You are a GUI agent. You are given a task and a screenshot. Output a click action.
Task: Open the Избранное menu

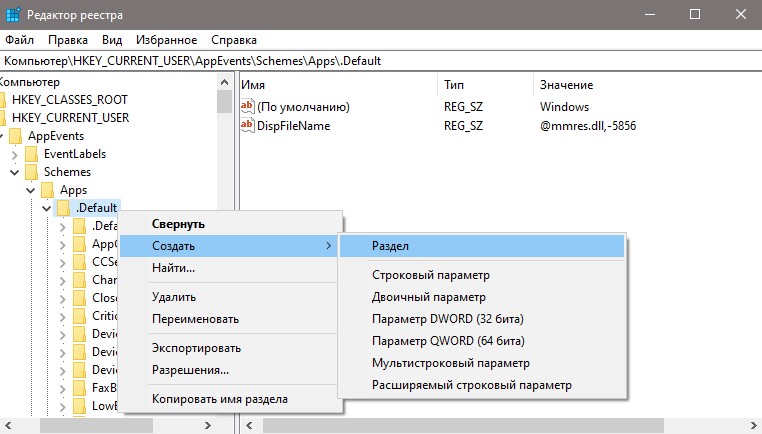coord(166,40)
